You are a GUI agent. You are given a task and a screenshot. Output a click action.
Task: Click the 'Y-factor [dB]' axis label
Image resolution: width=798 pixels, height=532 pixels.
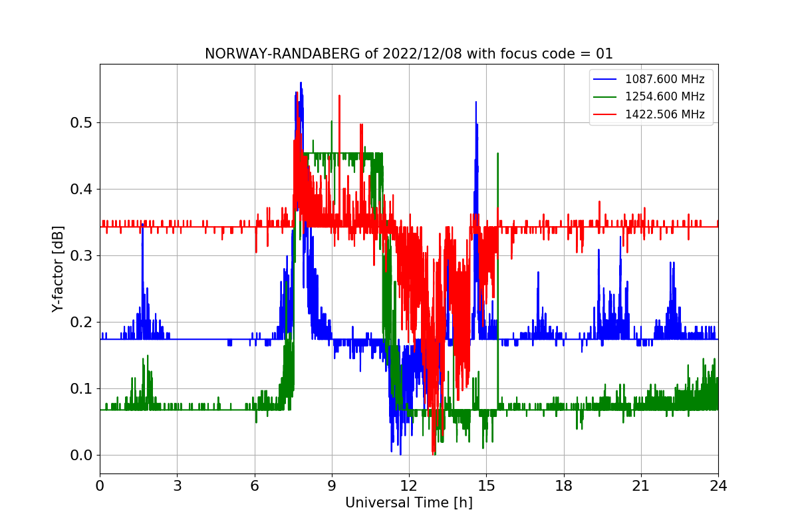[x=59, y=269]
